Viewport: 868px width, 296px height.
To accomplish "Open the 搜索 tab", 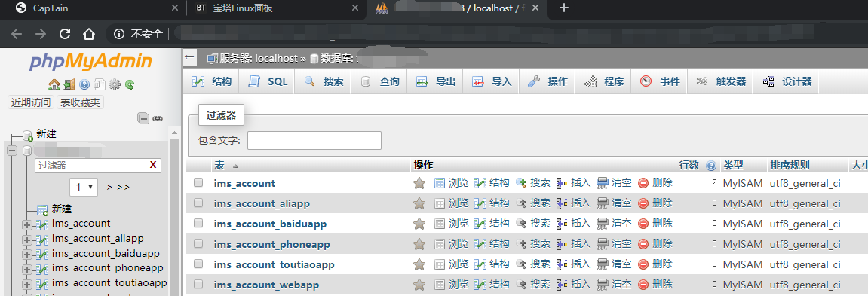I will [324, 82].
